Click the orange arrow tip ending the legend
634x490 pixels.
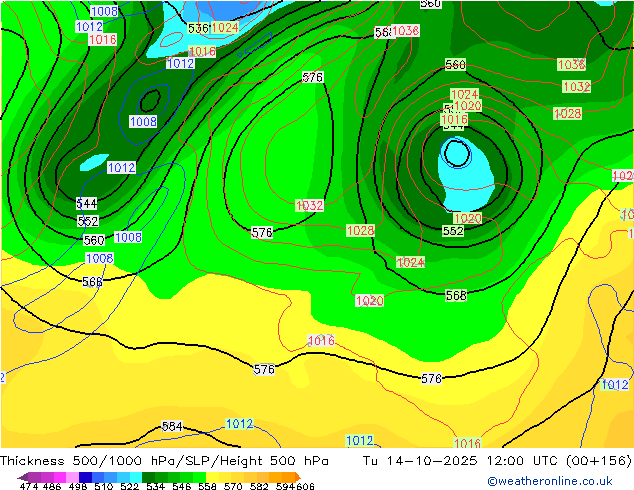pyautogui.click(x=298, y=477)
